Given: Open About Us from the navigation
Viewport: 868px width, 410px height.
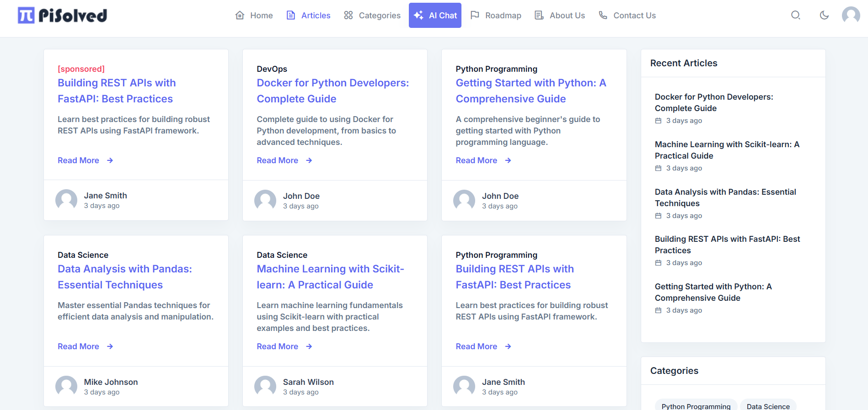Looking at the screenshot, I should pyautogui.click(x=560, y=16).
